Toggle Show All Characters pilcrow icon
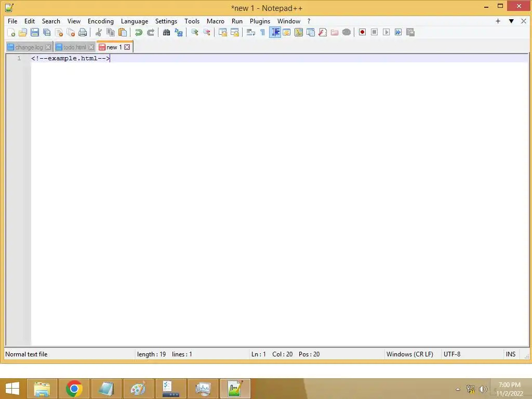 point(262,32)
